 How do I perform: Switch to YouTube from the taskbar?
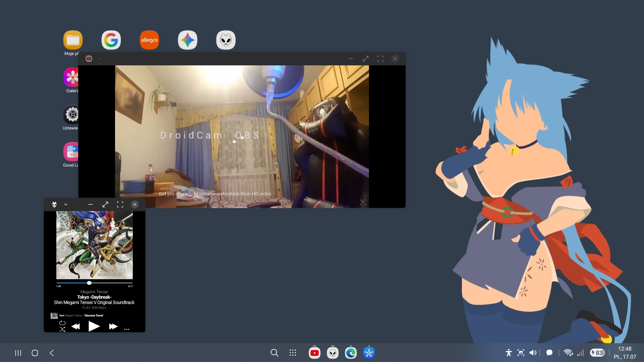tap(315, 353)
